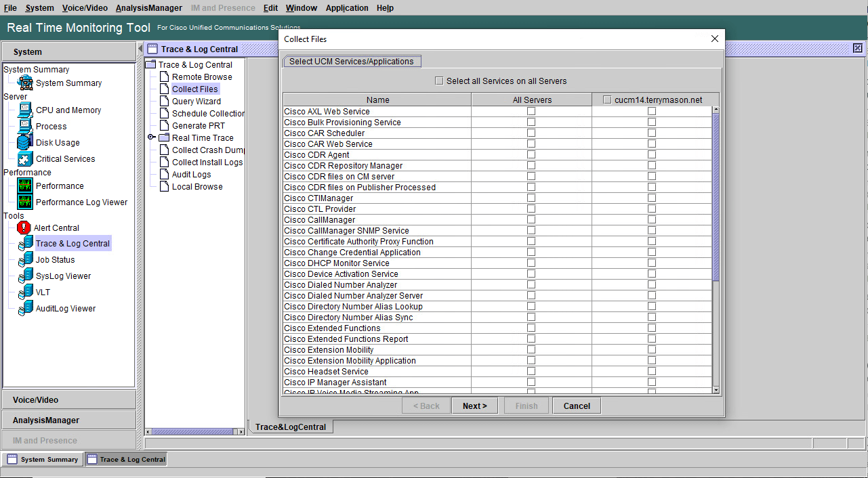The image size is (868, 478).
Task: Switch to System Summary window tab at bottom
Action: point(43,459)
